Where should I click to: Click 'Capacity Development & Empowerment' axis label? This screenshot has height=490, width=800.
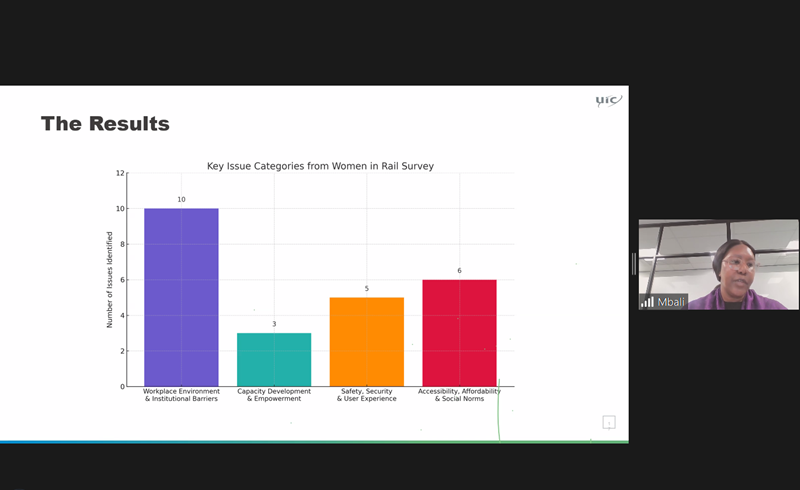[x=274, y=395]
